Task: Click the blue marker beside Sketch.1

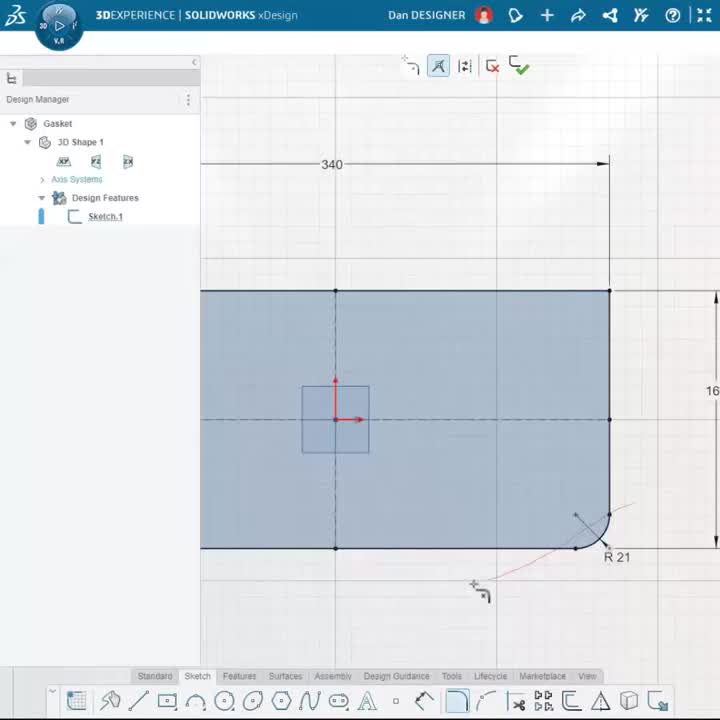Action: point(41,216)
